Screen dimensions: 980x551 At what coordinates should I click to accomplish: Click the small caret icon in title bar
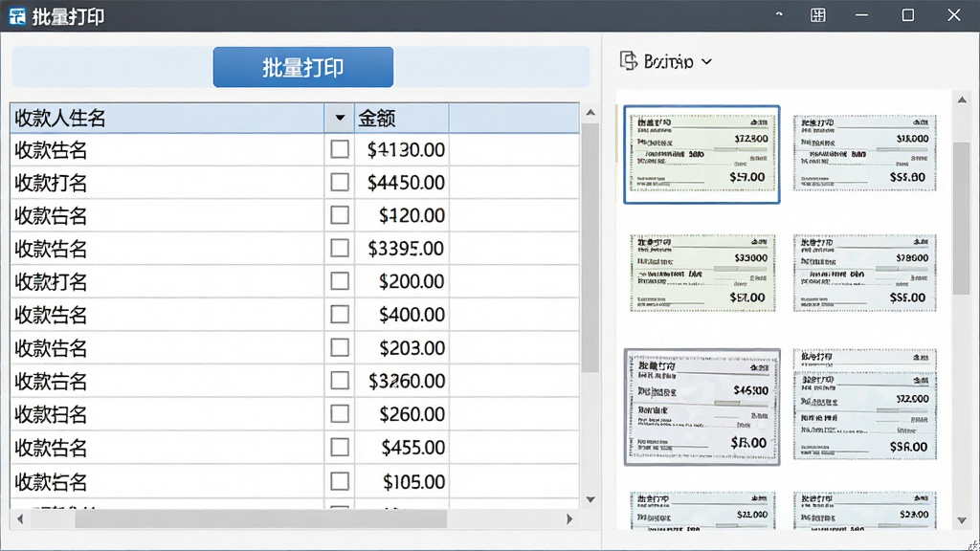[x=779, y=13]
